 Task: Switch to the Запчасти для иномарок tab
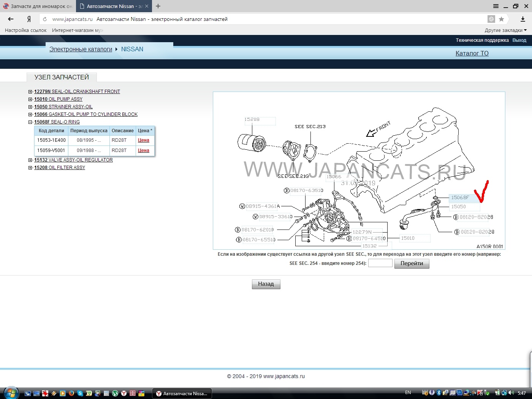click(x=38, y=6)
